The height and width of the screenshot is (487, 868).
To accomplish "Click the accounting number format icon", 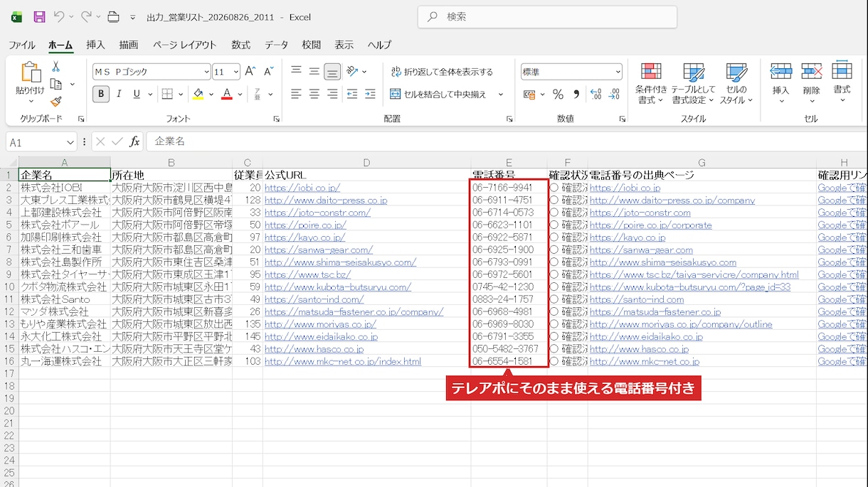I will (x=529, y=94).
